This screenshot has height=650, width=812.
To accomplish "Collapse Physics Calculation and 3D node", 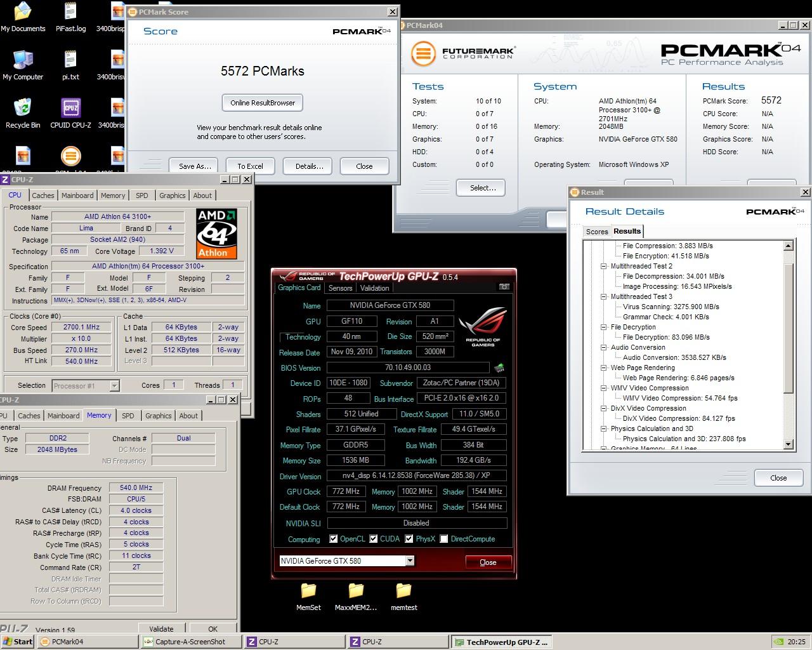I will (604, 428).
